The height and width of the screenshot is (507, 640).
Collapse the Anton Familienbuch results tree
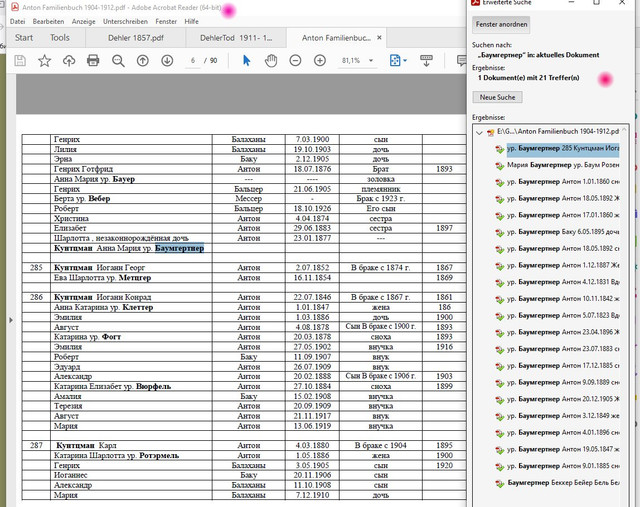479,132
